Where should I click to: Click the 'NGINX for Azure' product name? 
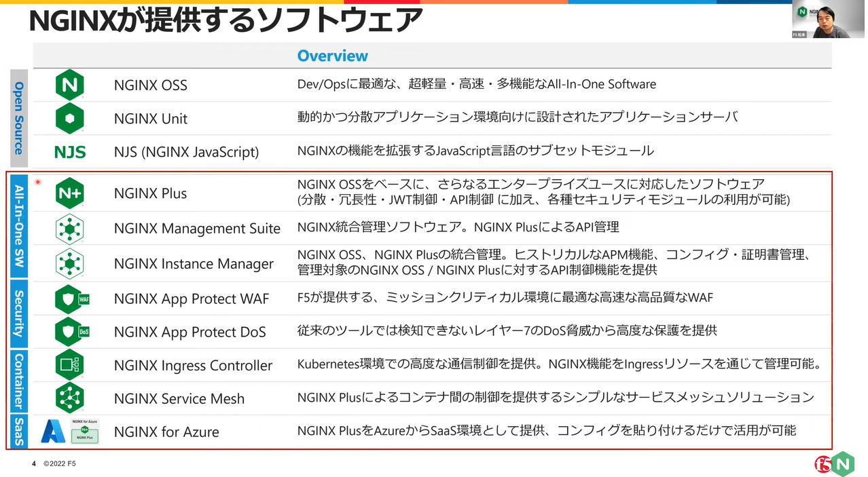[x=166, y=432]
